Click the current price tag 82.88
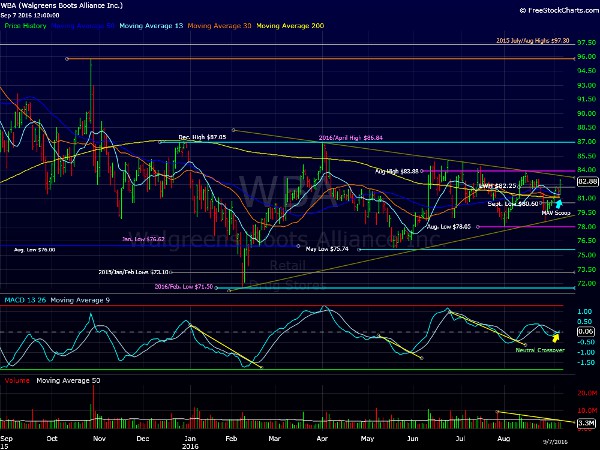The height and width of the screenshot is (450, 600). point(587,181)
